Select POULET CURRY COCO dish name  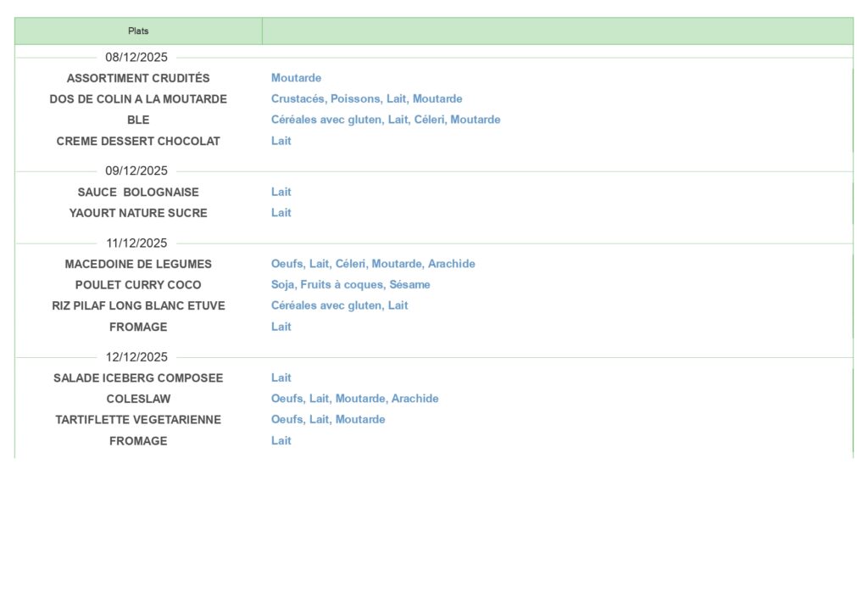(x=138, y=285)
